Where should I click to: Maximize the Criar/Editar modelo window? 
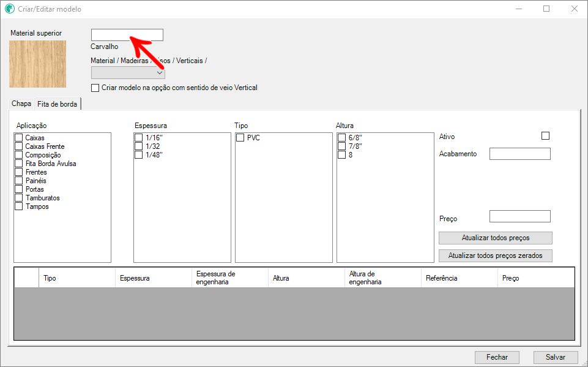(546, 9)
